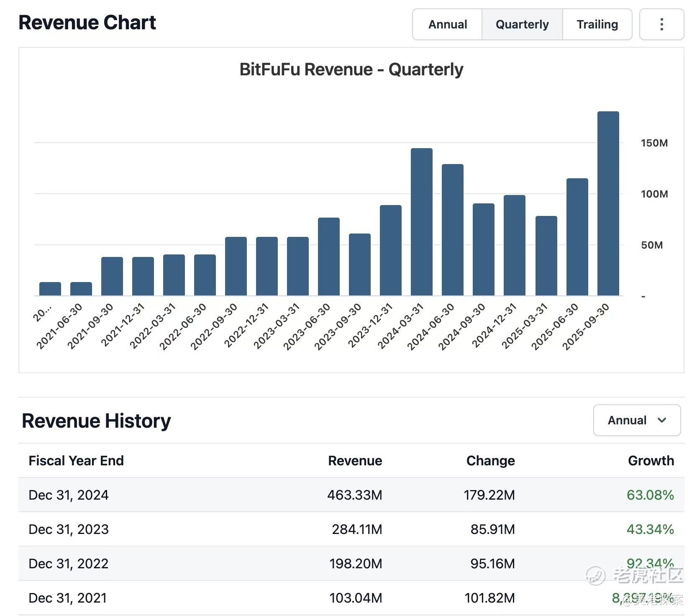Click the 2024-03-31 date axis label
Image resolution: width=697 pixels, height=616 pixels.
[400, 327]
